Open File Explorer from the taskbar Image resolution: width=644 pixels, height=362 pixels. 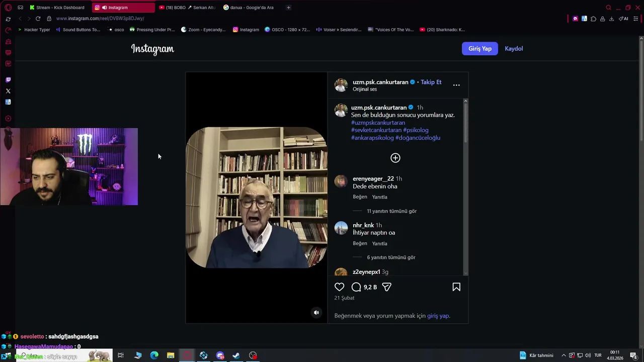coord(171,355)
